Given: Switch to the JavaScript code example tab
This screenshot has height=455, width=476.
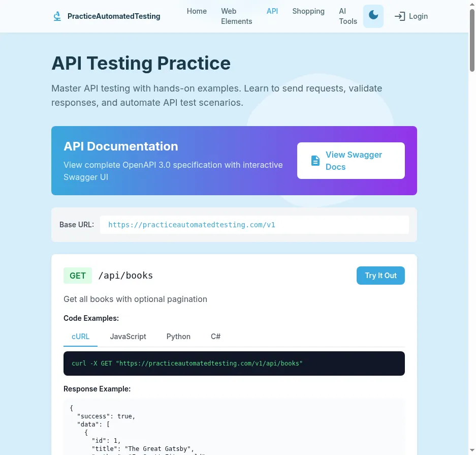Looking at the screenshot, I should [x=128, y=336].
